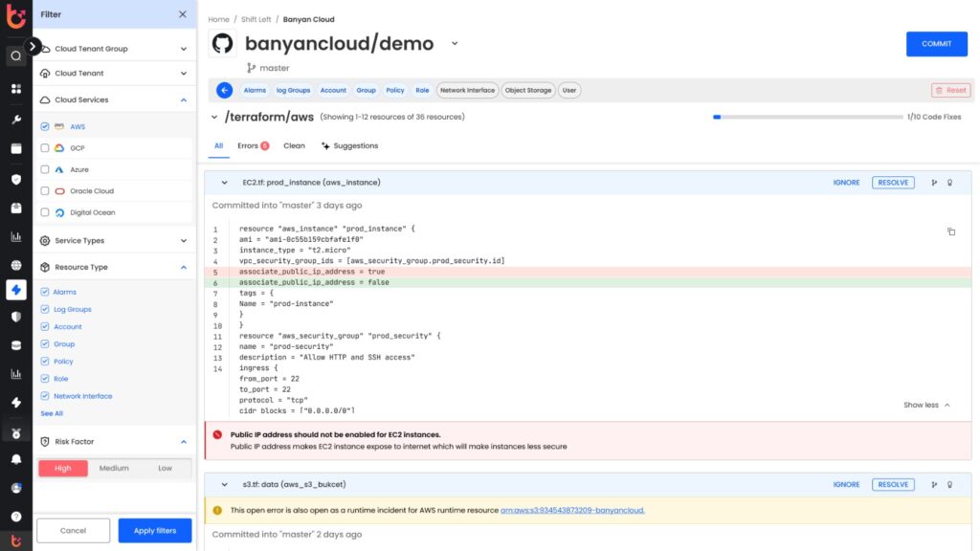980x551 pixels.
Task: Expand the sidebar with the arrow button
Action: pyautogui.click(x=33, y=46)
